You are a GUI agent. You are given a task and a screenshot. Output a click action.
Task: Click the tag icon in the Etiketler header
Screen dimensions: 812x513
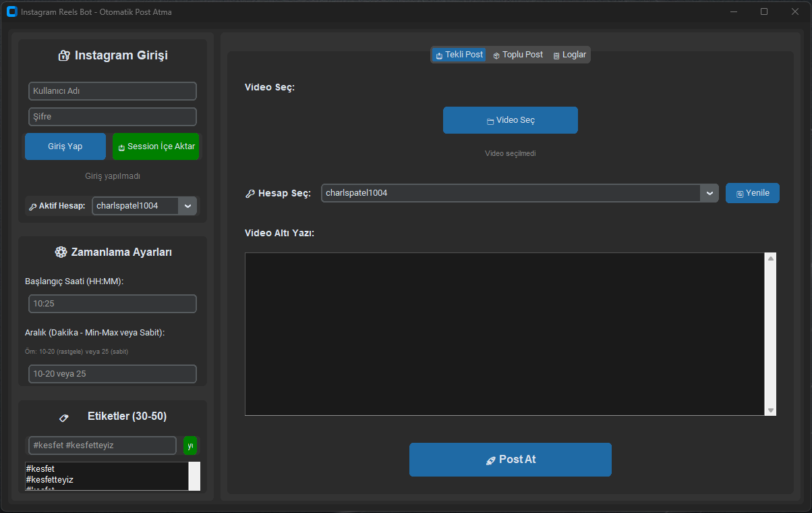pyautogui.click(x=65, y=417)
